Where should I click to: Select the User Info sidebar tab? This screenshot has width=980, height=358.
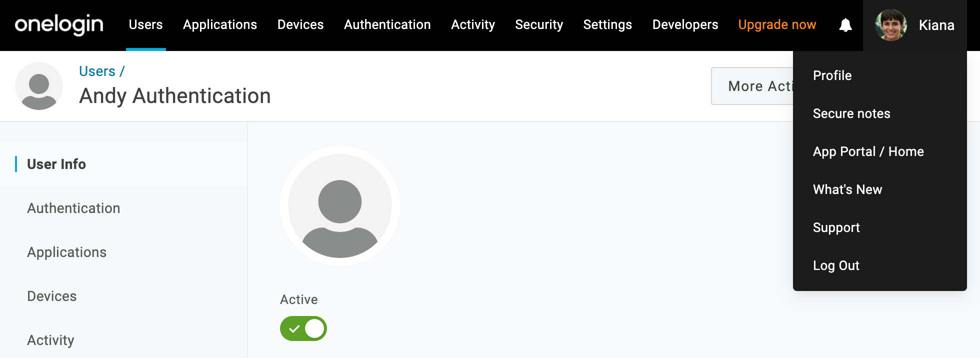click(123, 164)
